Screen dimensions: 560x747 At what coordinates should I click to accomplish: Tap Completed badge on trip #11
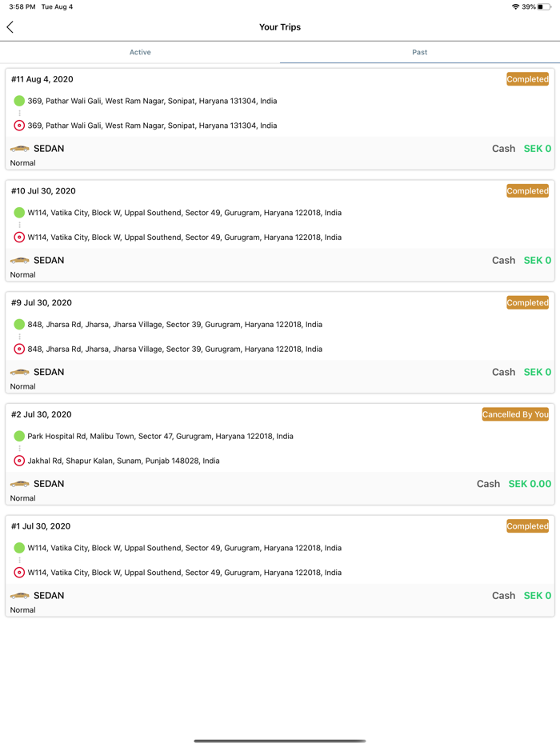click(x=527, y=79)
